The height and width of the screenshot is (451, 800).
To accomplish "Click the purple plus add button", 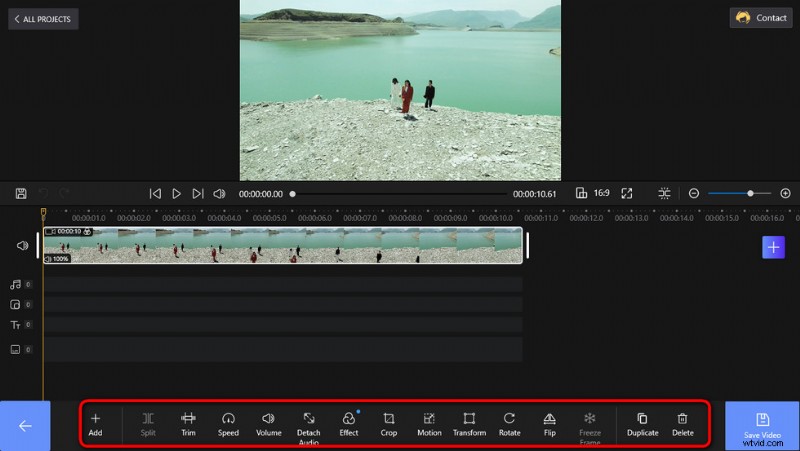I will pyautogui.click(x=773, y=247).
